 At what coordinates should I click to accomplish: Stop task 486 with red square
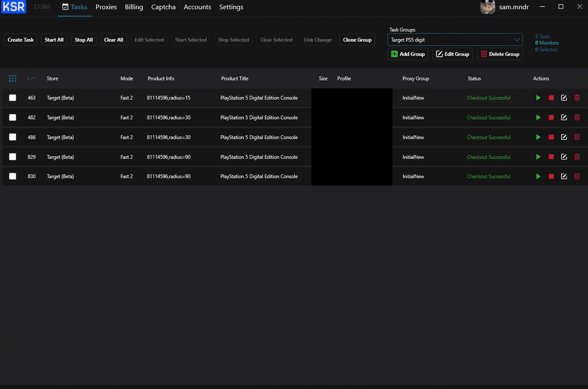(551, 137)
